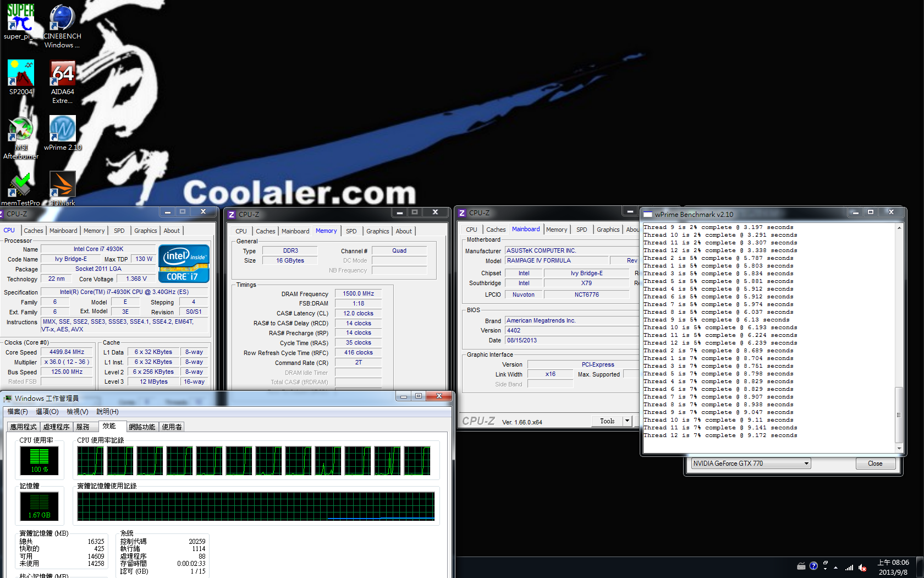Open the language bar options down arrow
The width and height of the screenshot is (924, 578).
826,570
